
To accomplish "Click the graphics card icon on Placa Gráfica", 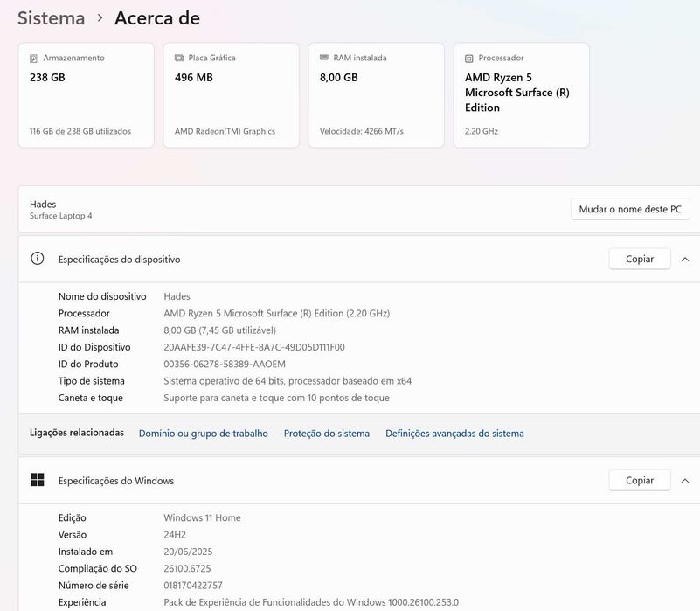I will tap(179, 59).
